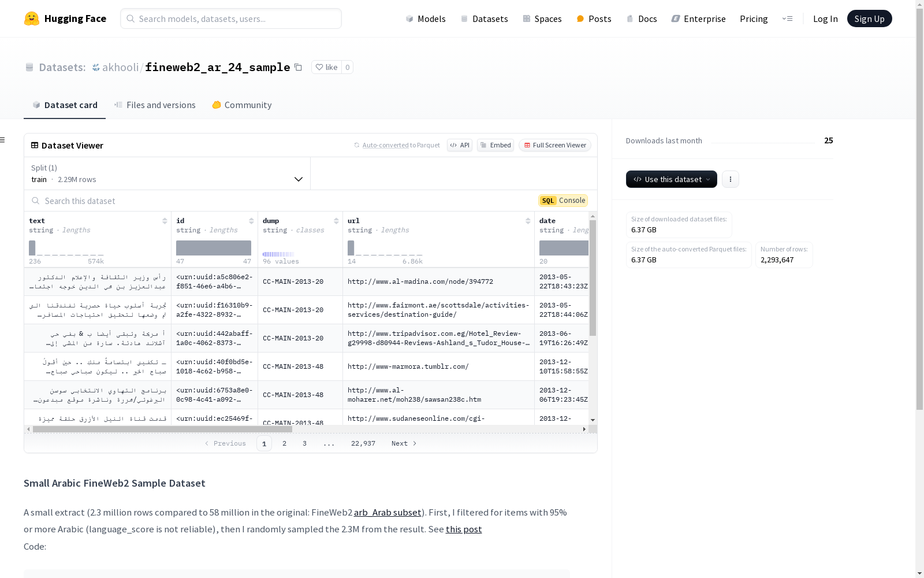Click Next page in the pagination
This screenshot has width=924, height=578.
(404, 443)
